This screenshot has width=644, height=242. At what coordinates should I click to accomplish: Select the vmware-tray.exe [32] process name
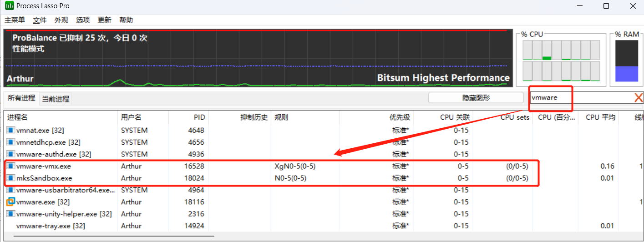51,226
